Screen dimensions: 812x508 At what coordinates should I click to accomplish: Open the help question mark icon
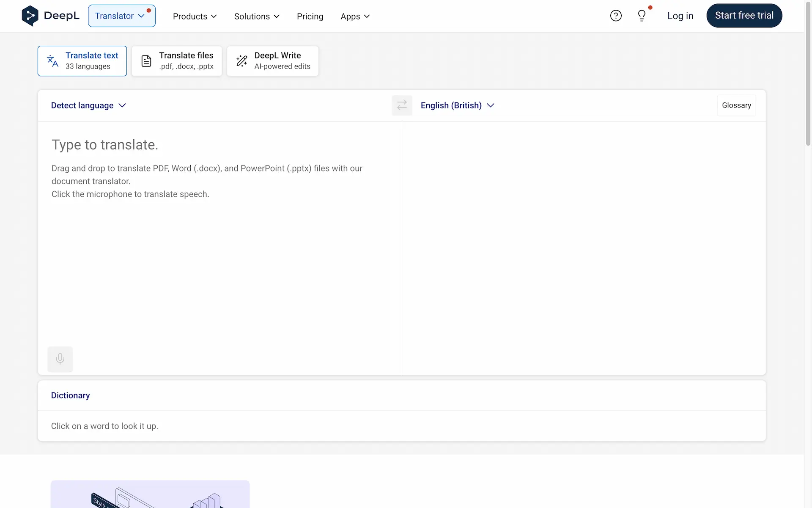point(616,15)
